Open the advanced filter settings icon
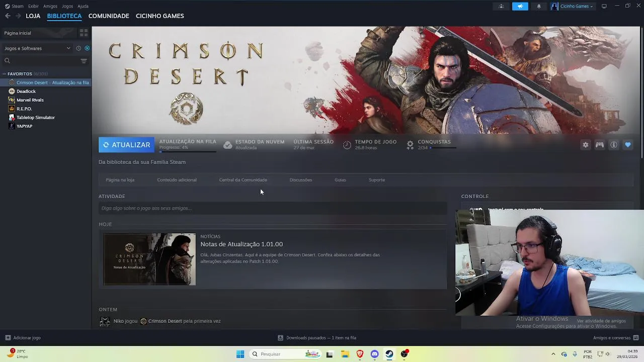This screenshot has height=362, width=644. pos(84,61)
